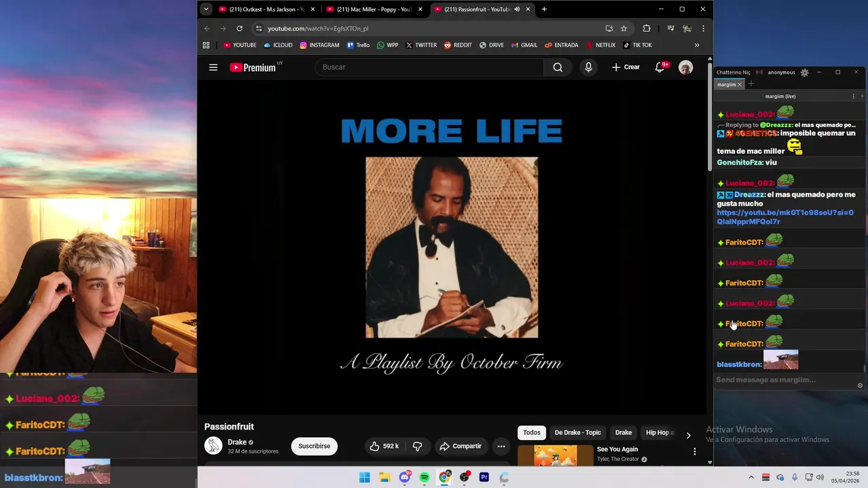Open the youtu.be link in chat
868x488 pixels.
coord(785,217)
